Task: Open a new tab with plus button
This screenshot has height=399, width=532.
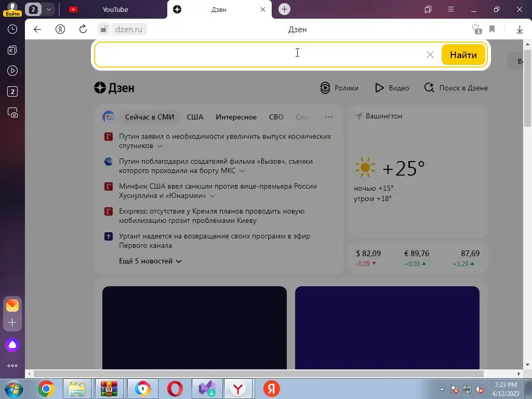Action: (x=284, y=9)
